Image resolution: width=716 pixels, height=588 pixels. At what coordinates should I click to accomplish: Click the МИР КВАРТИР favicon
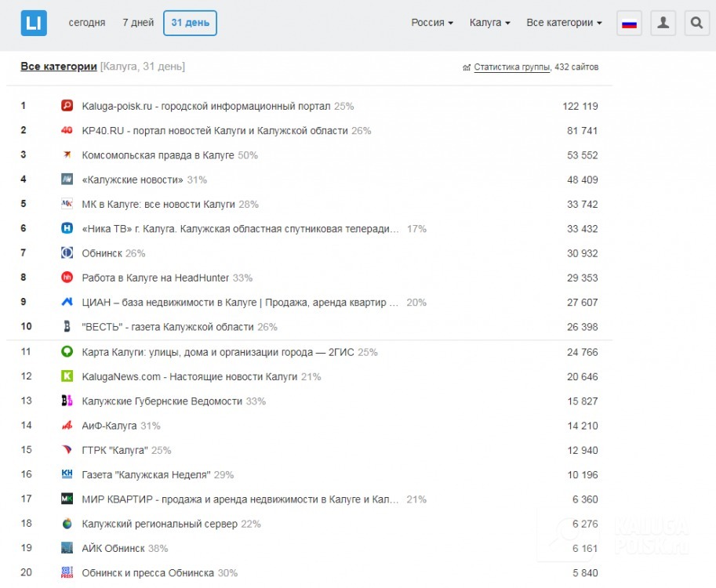click(x=67, y=499)
